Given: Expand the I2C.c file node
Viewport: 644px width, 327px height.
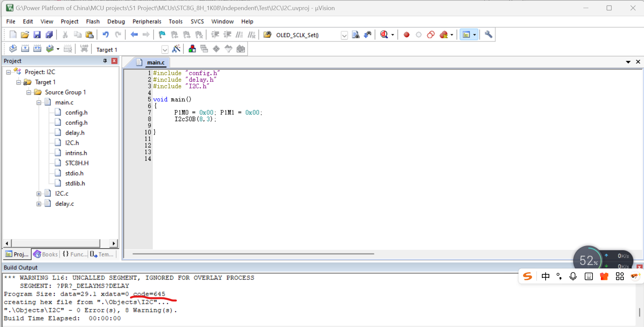Looking at the screenshot, I should pos(39,194).
